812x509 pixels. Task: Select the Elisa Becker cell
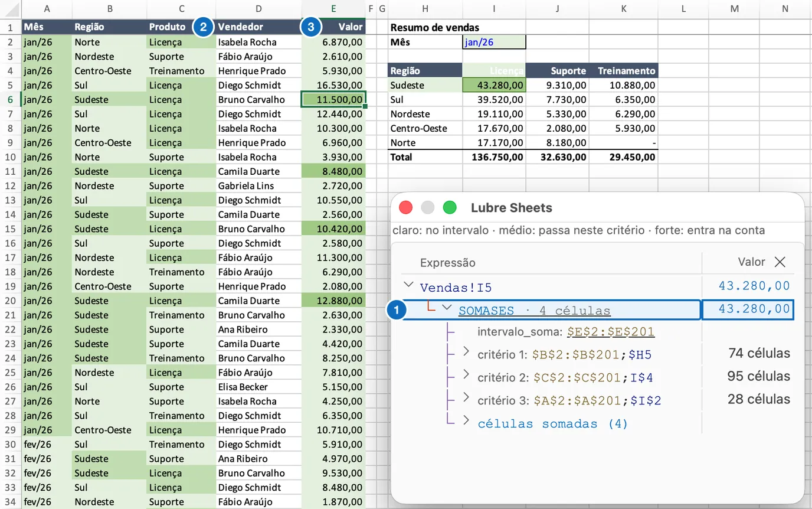click(258, 387)
